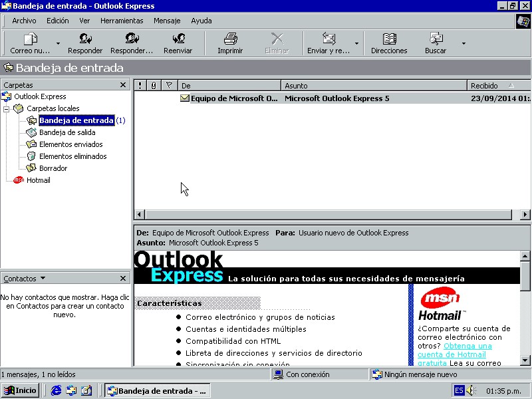Click the show desktop quick launch icon
The image size is (532, 399).
click(86, 390)
